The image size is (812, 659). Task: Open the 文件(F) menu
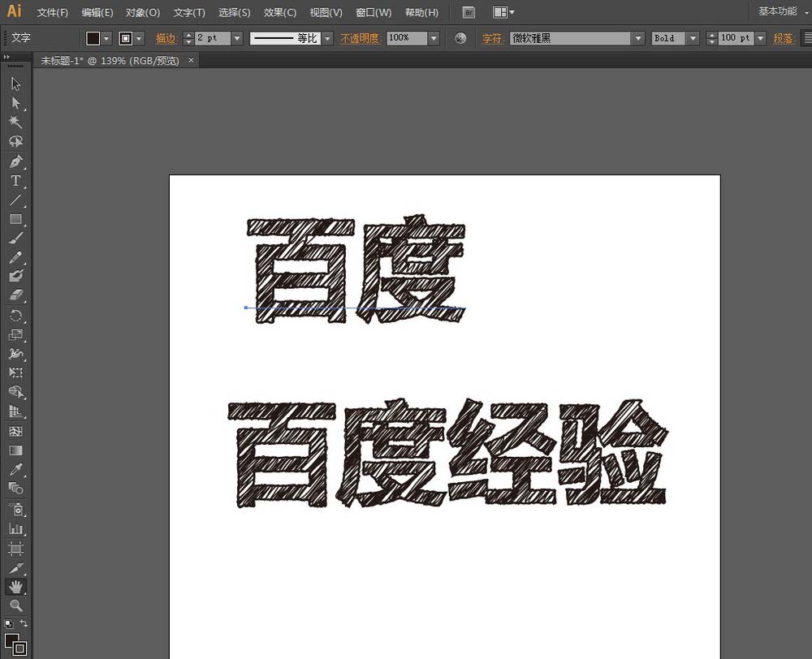(52, 12)
